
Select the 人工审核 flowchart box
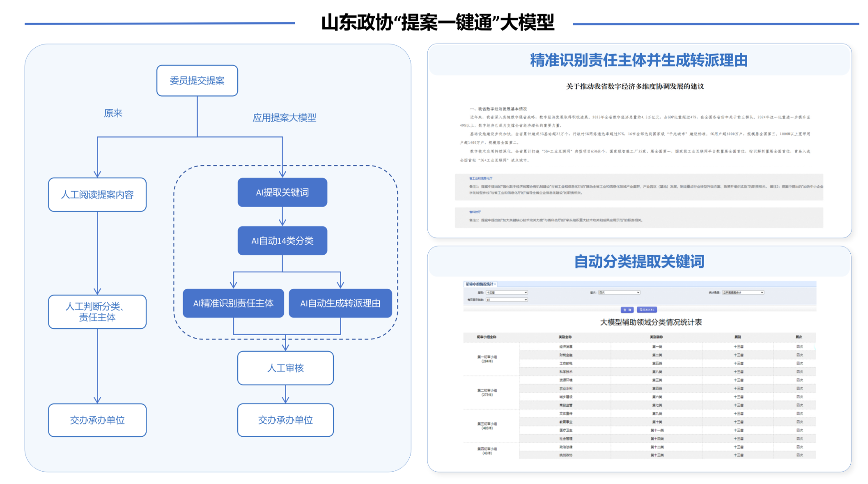tap(285, 368)
